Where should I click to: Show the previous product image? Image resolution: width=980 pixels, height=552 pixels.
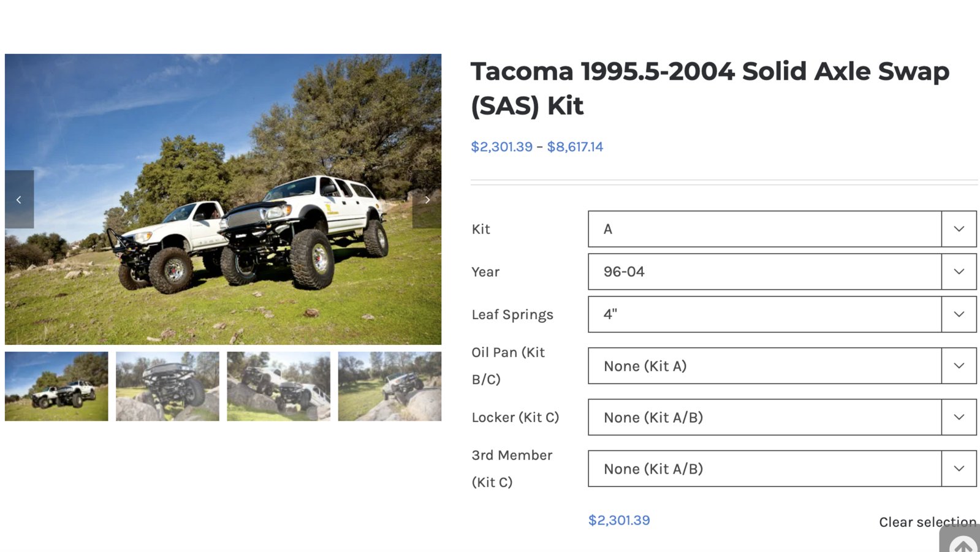(x=19, y=200)
